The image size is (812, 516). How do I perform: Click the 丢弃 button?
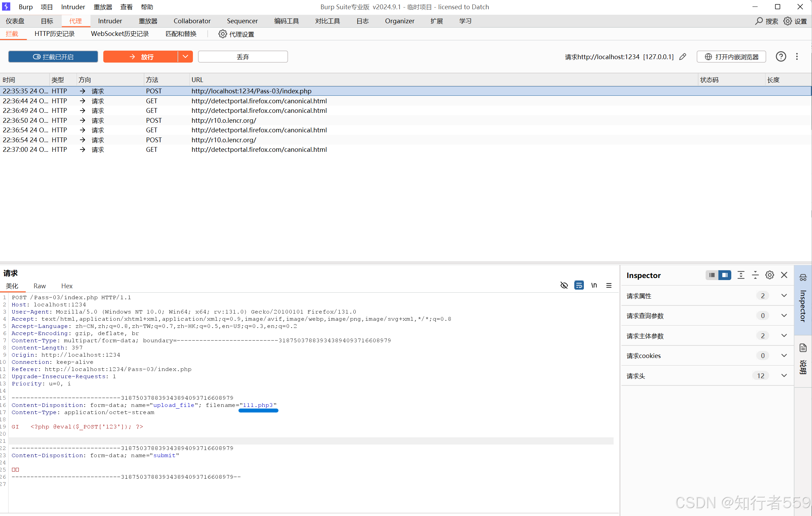[x=243, y=57]
